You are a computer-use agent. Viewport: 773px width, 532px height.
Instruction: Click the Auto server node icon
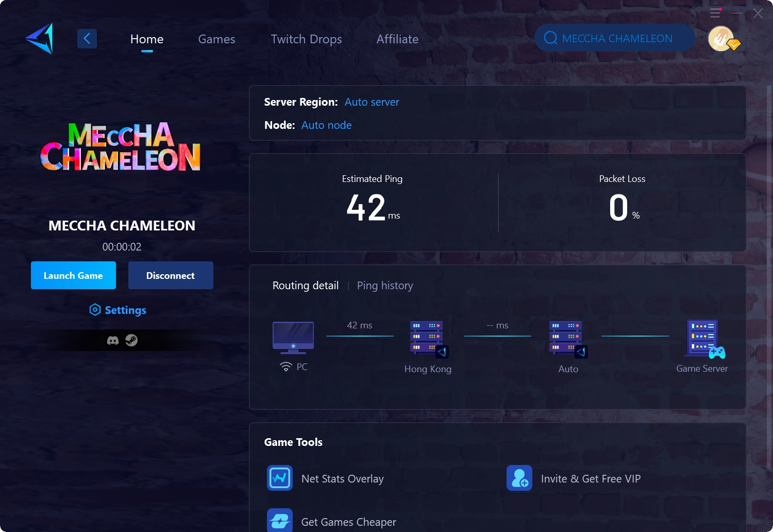coord(568,339)
